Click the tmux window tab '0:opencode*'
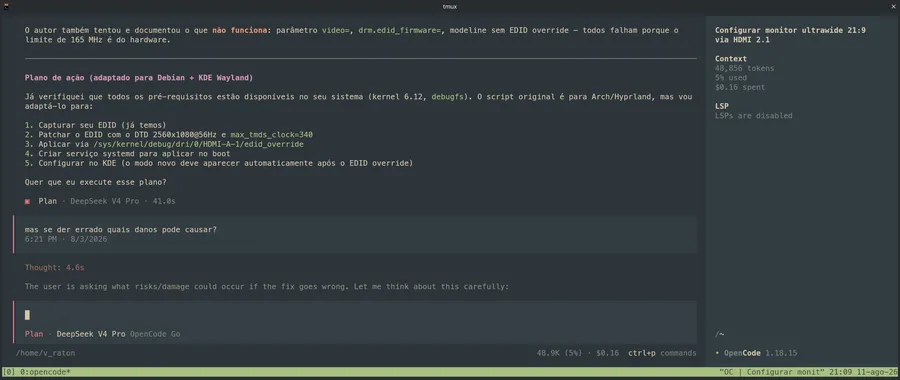This screenshot has width=900, height=380. click(x=45, y=372)
